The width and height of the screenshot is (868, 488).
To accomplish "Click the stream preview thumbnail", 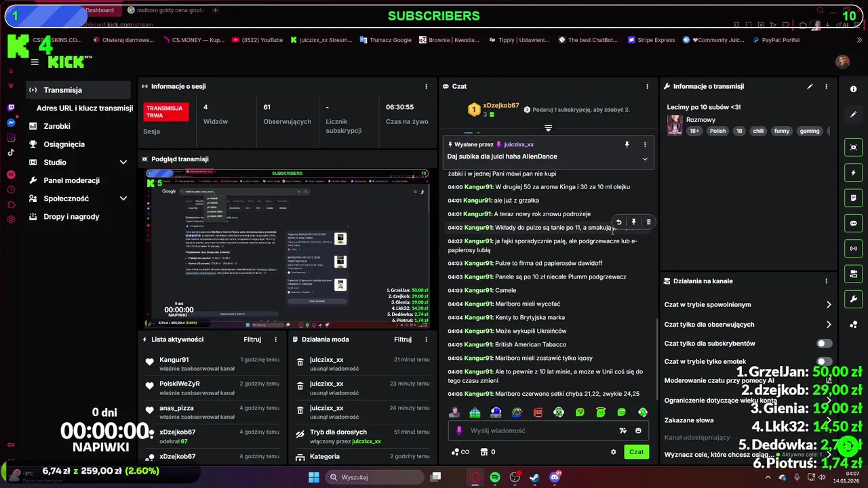I will click(x=288, y=249).
